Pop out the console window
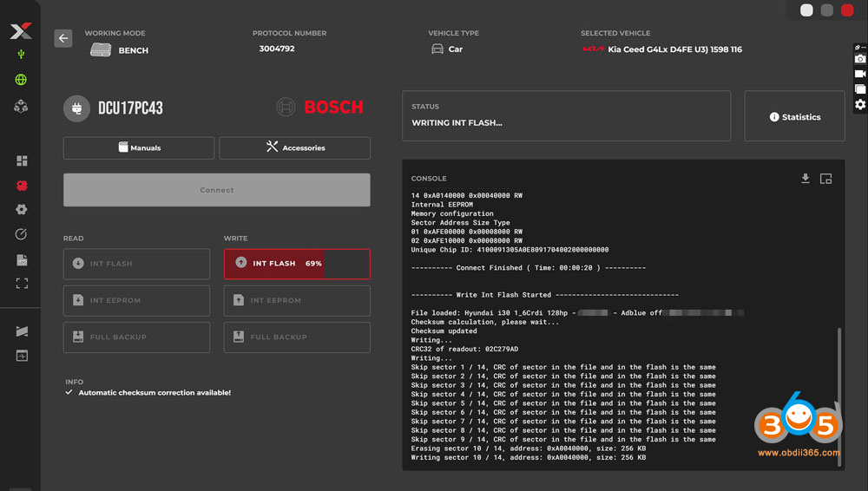The image size is (868, 491). 826,179
